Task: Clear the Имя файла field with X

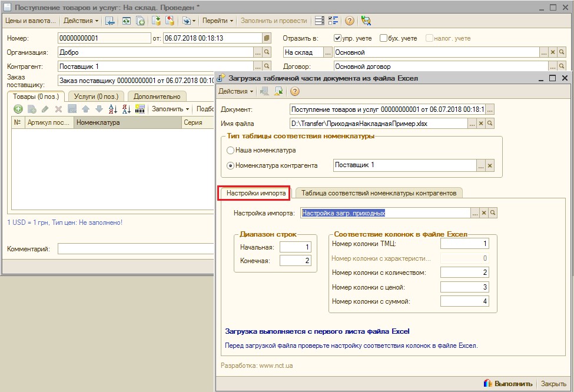Action: coord(481,124)
